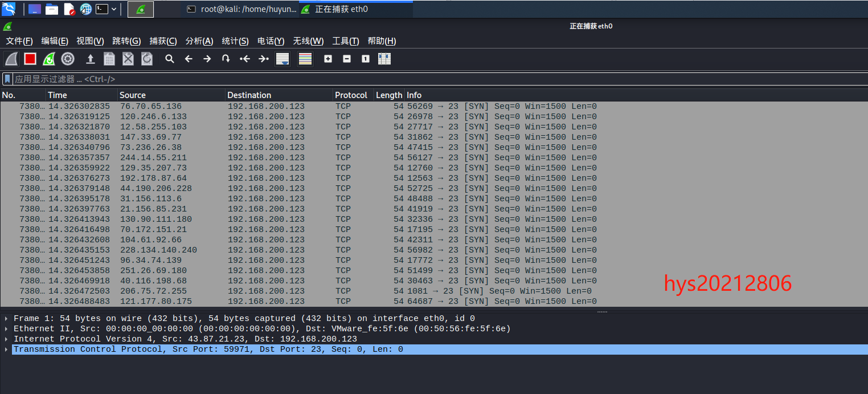Open the Kali application menu logo

(x=9, y=9)
